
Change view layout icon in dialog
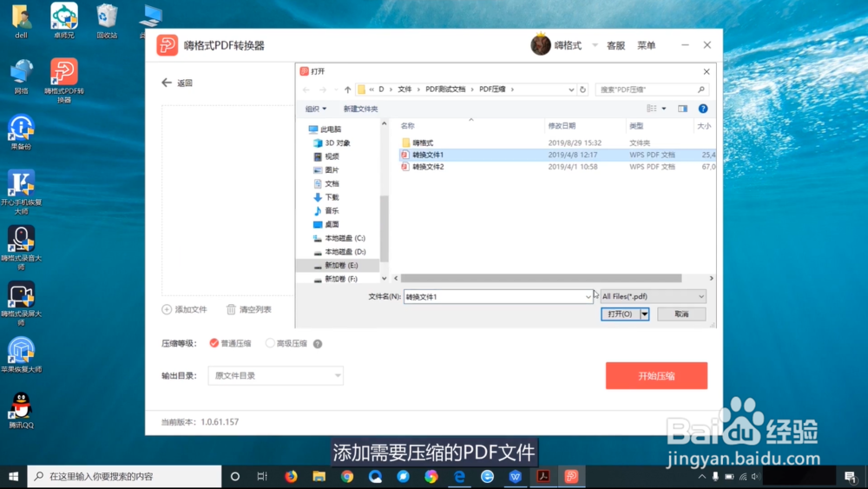pyautogui.click(x=652, y=109)
